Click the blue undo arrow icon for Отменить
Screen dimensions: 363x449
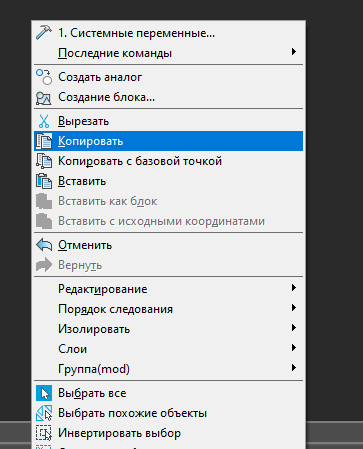tap(44, 245)
